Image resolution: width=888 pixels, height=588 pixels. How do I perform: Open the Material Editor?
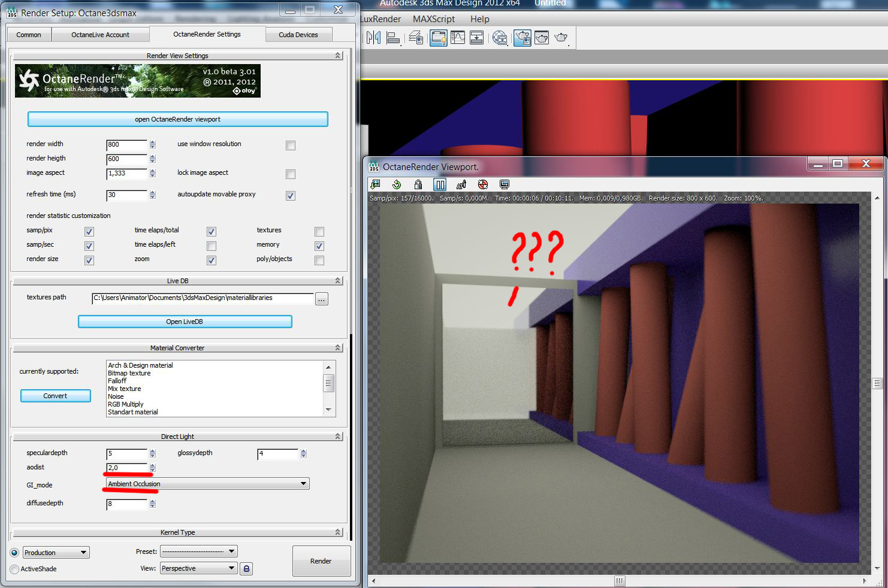click(499, 38)
